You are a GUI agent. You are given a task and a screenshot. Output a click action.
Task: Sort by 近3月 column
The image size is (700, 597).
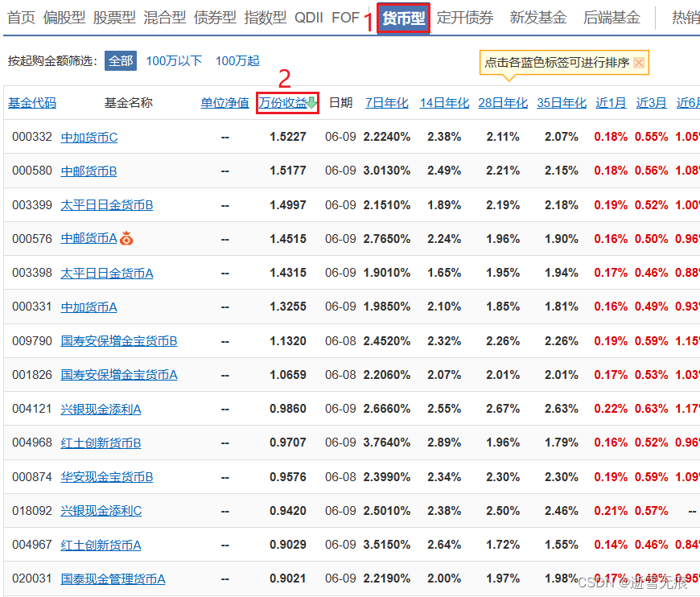651,103
